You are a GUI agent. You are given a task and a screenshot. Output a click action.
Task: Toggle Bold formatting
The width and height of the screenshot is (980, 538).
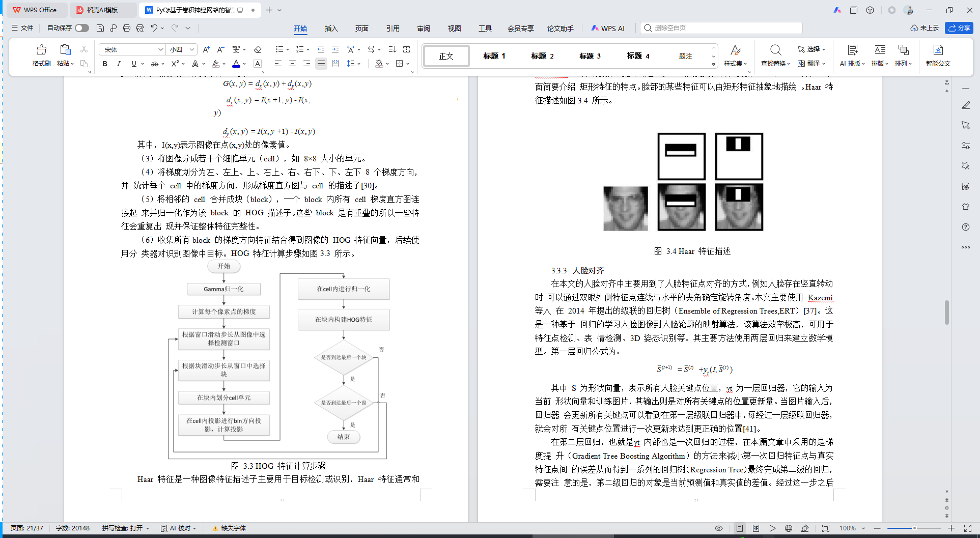pos(105,64)
